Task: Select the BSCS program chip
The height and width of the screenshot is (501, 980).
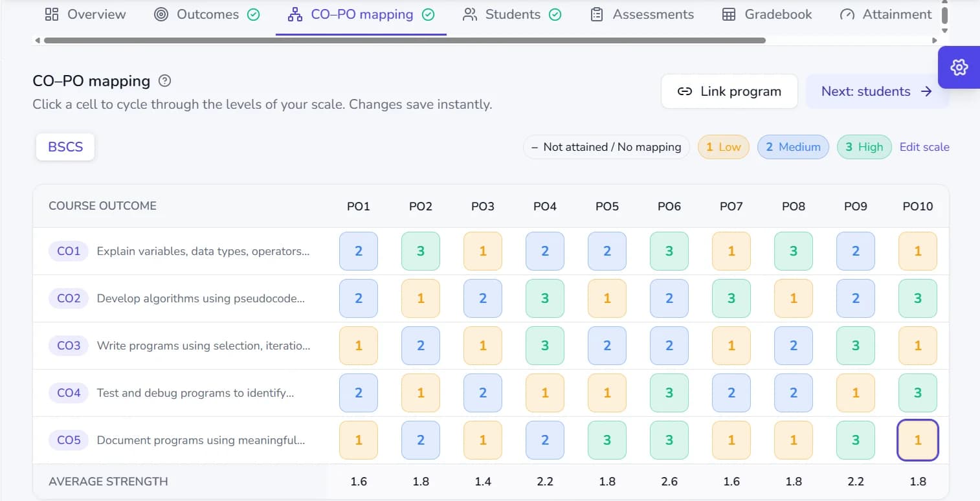Action: (65, 147)
